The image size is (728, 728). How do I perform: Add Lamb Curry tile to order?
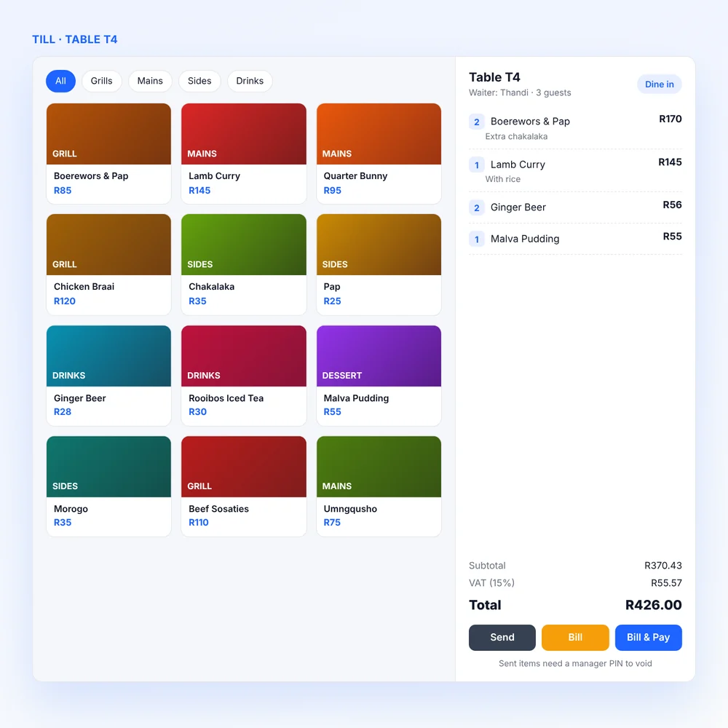tap(244, 154)
